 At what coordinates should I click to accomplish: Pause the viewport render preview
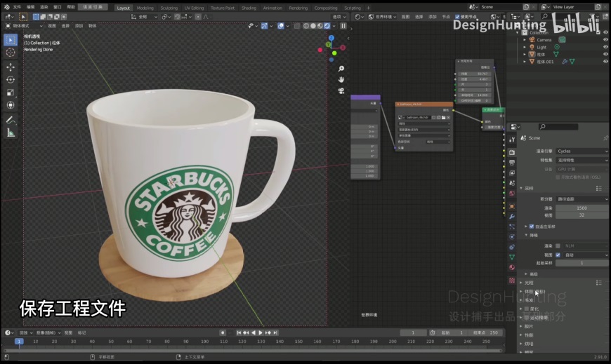(343, 26)
